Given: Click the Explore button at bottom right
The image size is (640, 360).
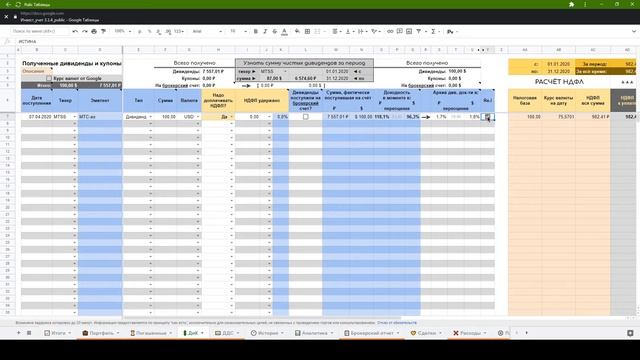Looking at the screenshot, I should click(630, 333).
